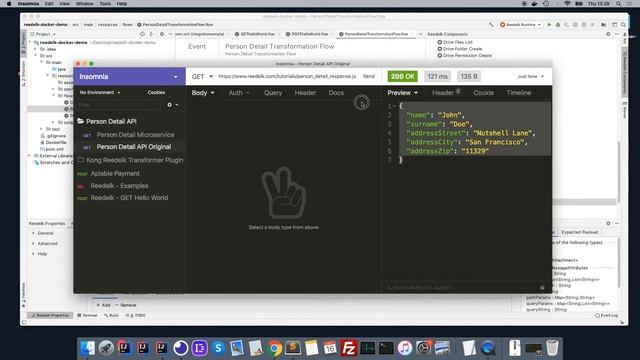The width and height of the screenshot is (640, 360).
Task: Click the sidebar Filter input
Action: 119,105
